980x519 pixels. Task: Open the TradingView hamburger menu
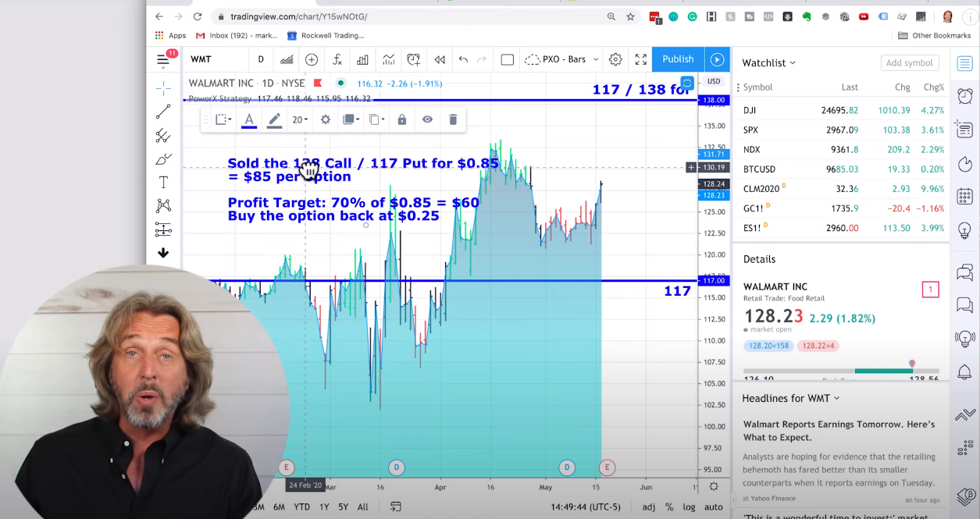coord(162,59)
